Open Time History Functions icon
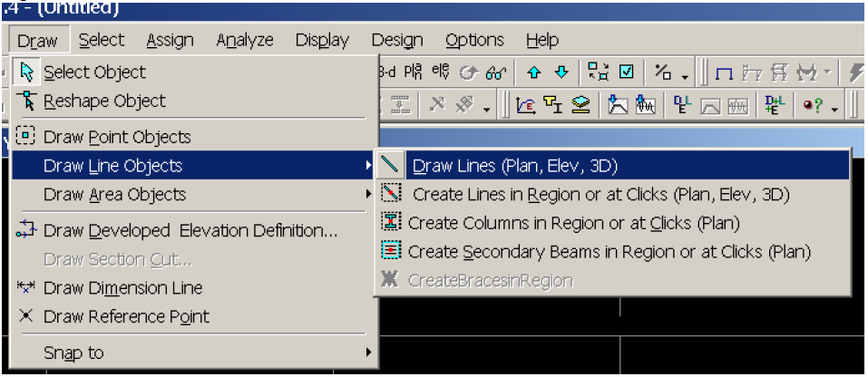This screenshot has height=377, width=868. point(646,104)
